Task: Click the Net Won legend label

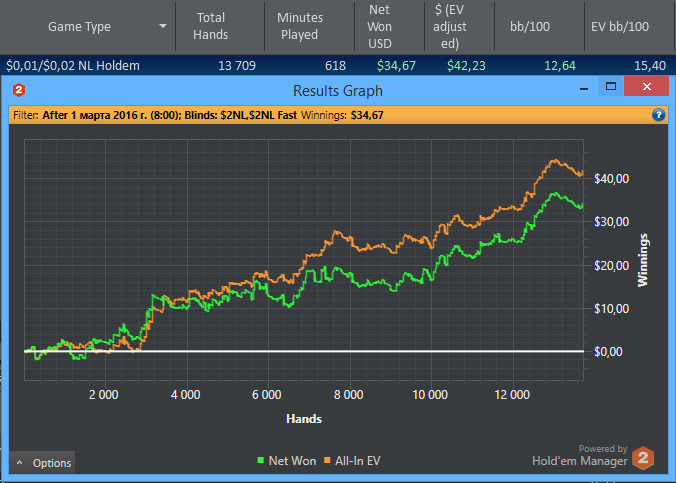Action: (x=292, y=461)
